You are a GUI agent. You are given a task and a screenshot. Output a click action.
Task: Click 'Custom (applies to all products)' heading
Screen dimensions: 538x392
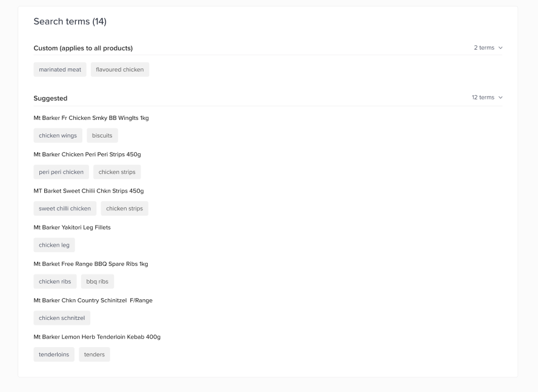[83, 48]
